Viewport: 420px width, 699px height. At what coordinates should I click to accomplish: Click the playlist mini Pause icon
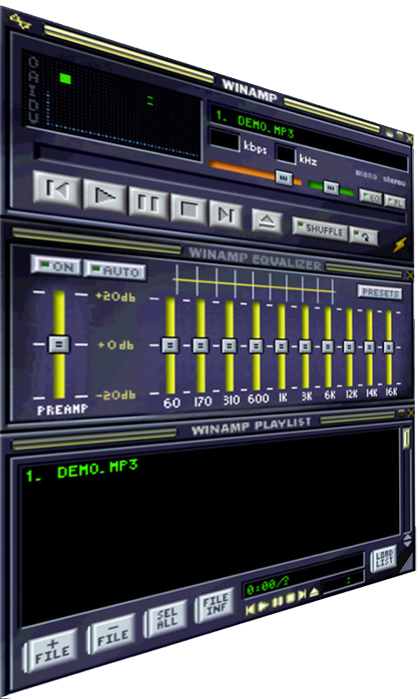pyautogui.click(x=277, y=601)
